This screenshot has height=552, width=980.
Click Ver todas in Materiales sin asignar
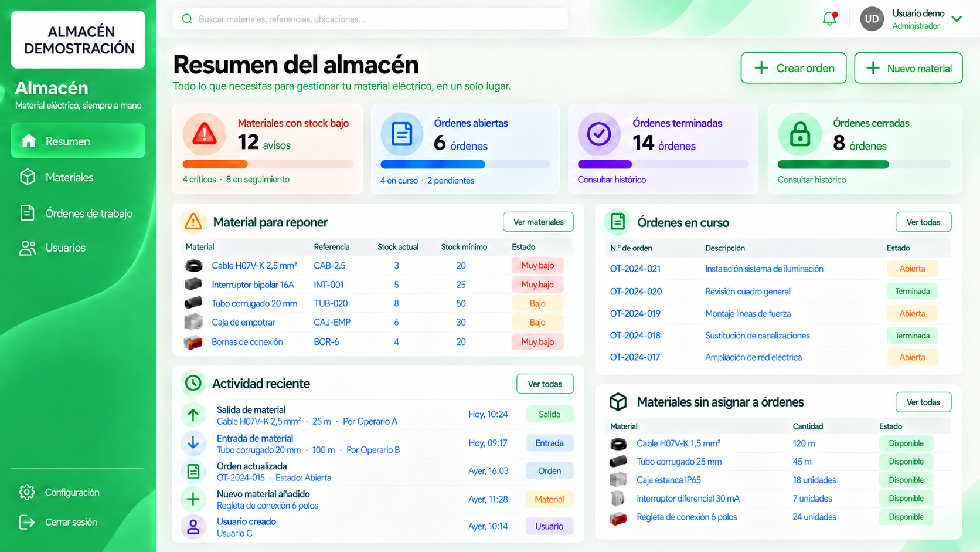923,402
